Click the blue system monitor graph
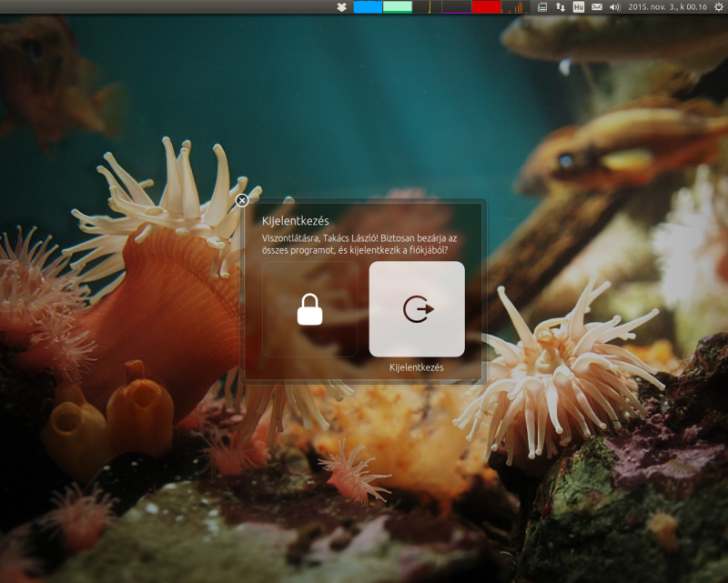Viewport: 728px width, 583px height. [x=368, y=7]
